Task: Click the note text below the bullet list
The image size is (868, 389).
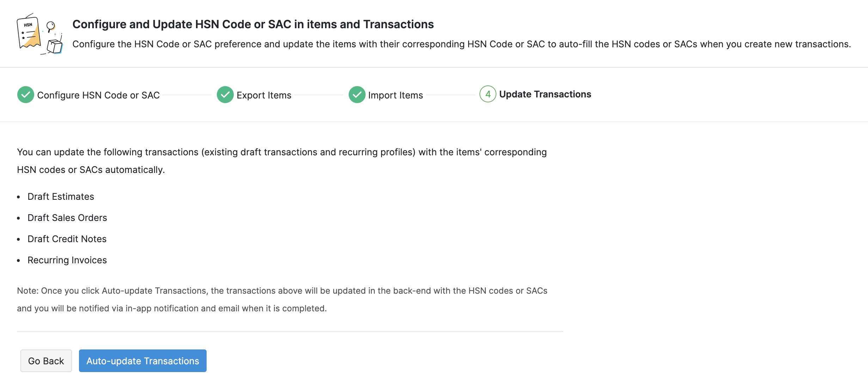Action: 282,299
